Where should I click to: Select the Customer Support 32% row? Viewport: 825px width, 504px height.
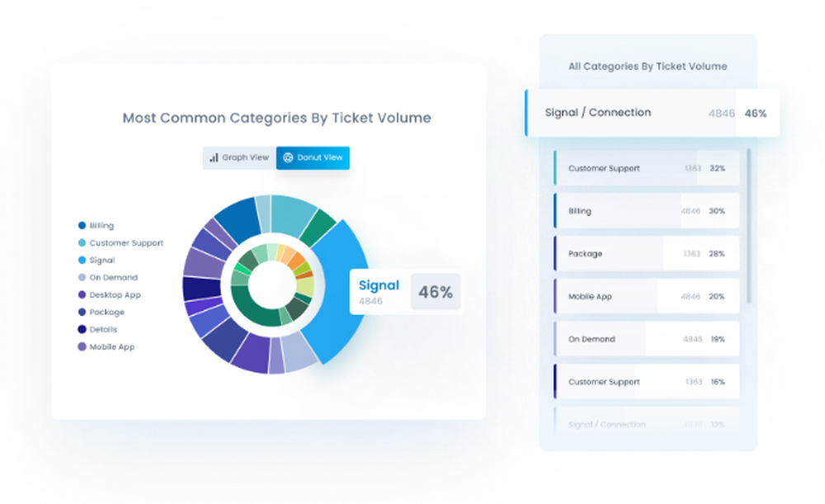(x=646, y=168)
